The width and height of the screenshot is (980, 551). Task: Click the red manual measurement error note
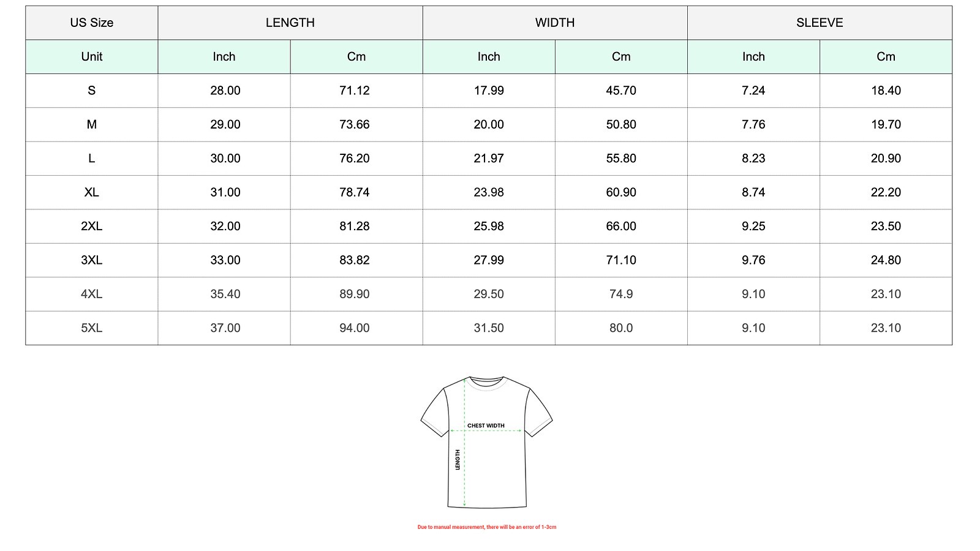click(x=487, y=527)
